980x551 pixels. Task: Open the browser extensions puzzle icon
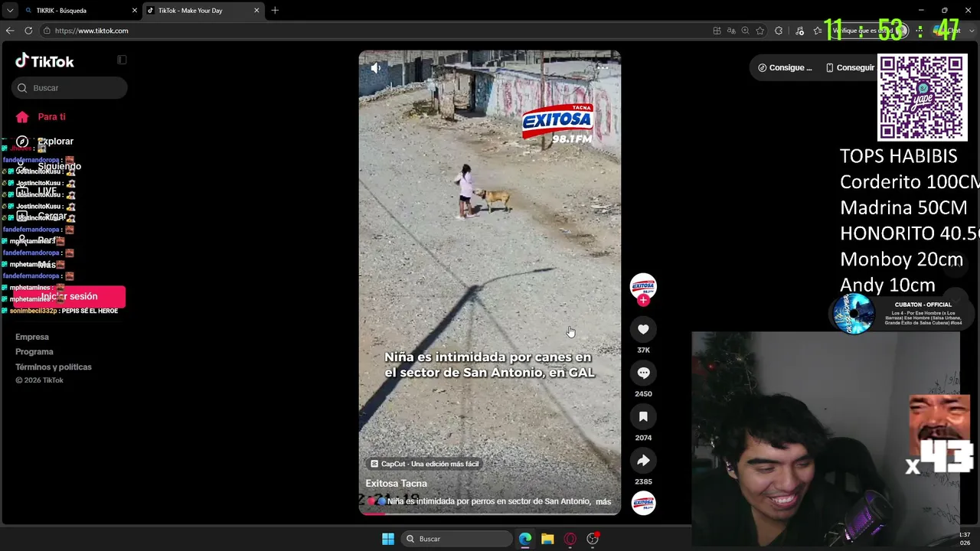[779, 31]
